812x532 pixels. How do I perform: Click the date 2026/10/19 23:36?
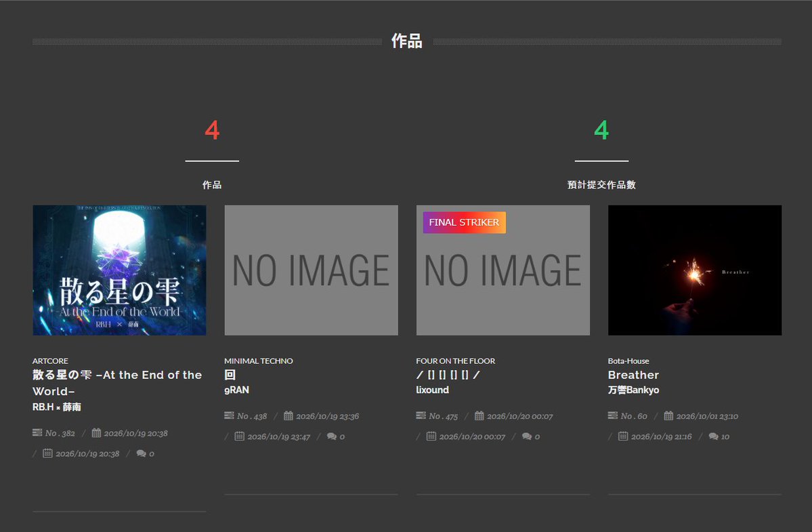tap(327, 416)
